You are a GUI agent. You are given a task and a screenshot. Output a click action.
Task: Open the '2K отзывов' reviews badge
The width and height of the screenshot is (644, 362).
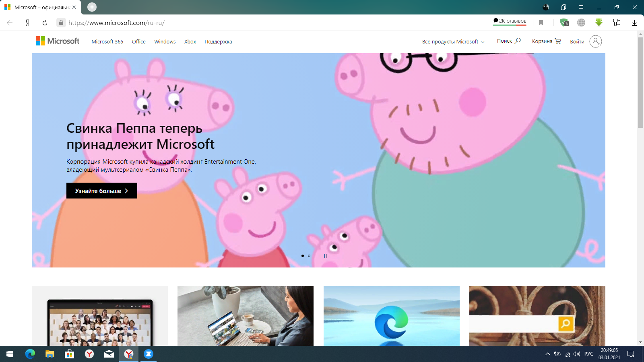point(510,21)
